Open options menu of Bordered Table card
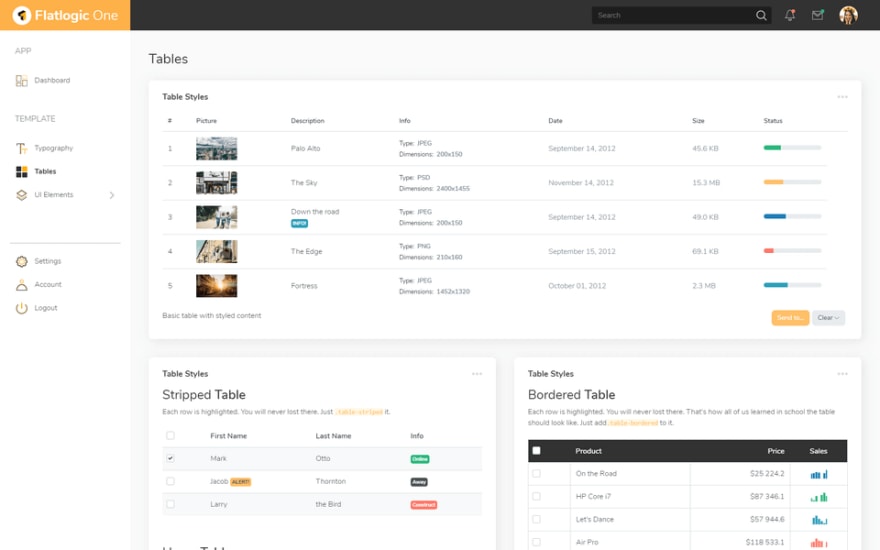 pos(842,374)
